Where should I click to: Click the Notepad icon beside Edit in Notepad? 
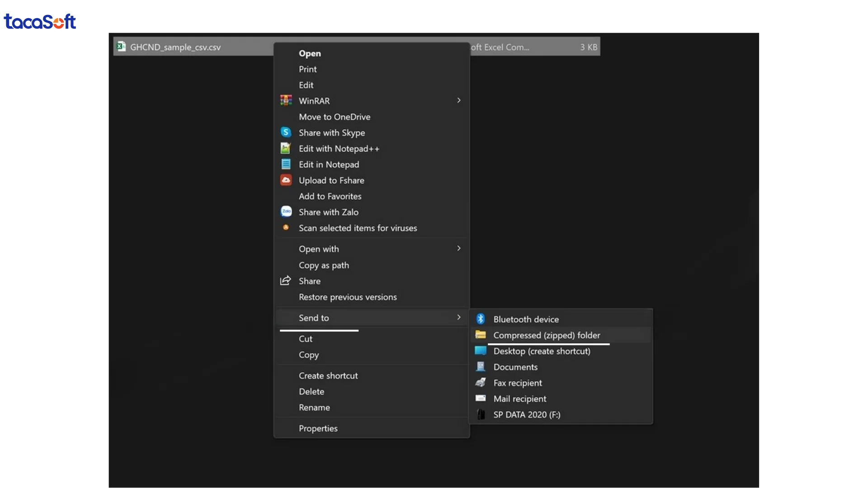(x=286, y=164)
